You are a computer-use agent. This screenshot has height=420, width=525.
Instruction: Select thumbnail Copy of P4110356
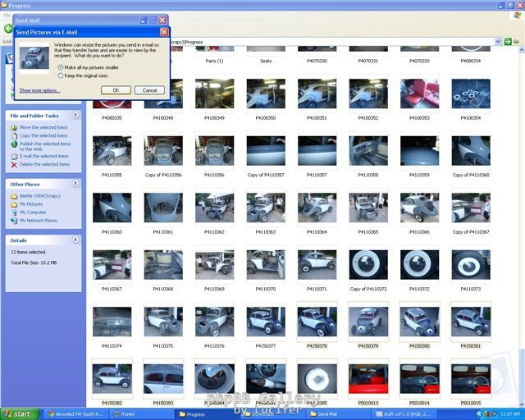point(163,151)
